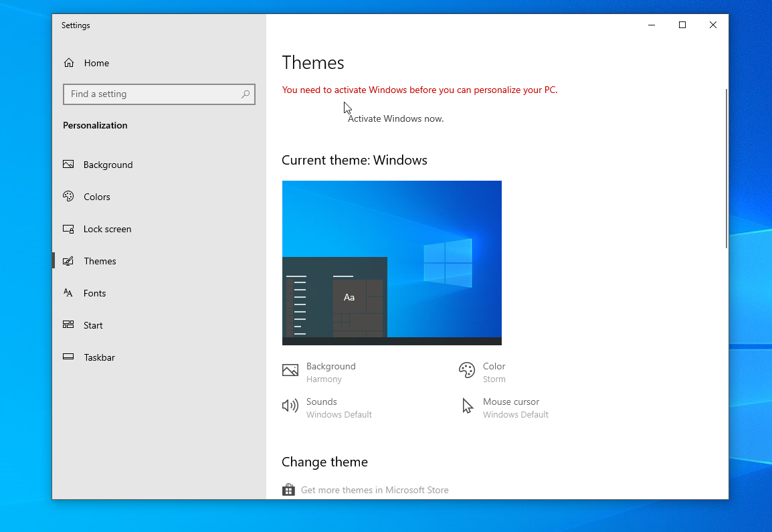Click the Start tiles icon in sidebar

coord(68,325)
